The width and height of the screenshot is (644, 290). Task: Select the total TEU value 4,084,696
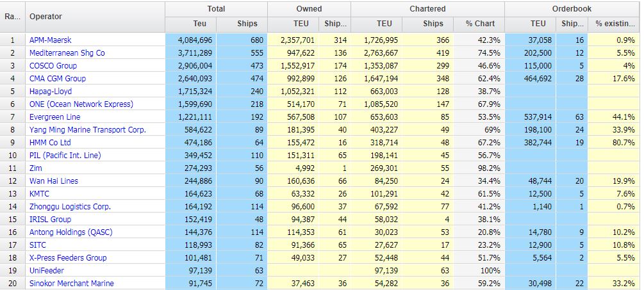click(x=195, y=40)
